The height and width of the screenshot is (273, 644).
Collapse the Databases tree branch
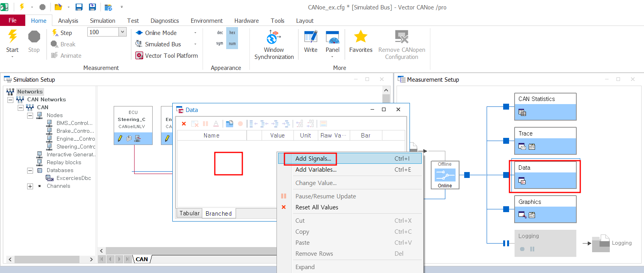pos(30,170)
